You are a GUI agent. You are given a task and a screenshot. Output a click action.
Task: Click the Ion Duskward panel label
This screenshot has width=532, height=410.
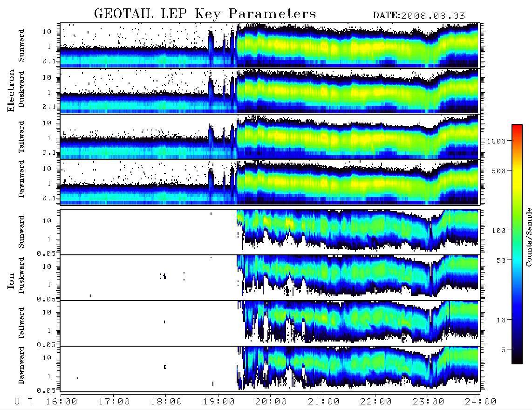[21, 276]
